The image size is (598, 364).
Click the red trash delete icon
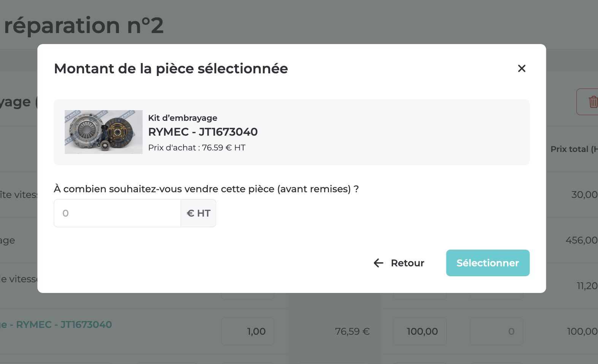point(593,102)
